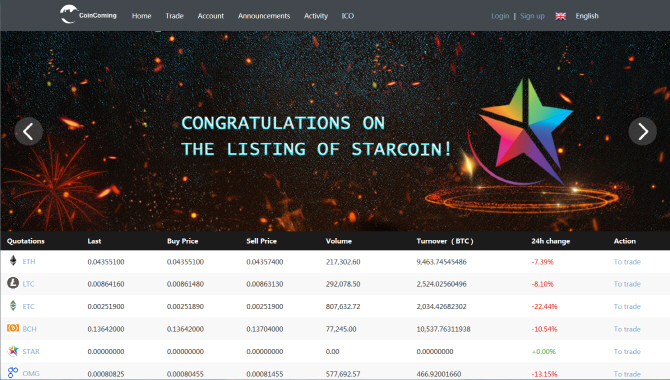
Task: Advance to the next banner slide
Action: coord(642,131)
